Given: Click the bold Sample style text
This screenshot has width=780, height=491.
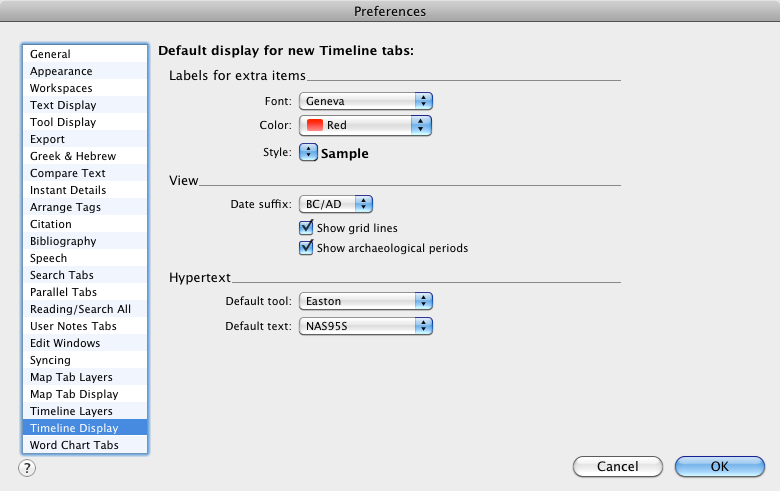Looking at the screenshot, I should [345, 153].
